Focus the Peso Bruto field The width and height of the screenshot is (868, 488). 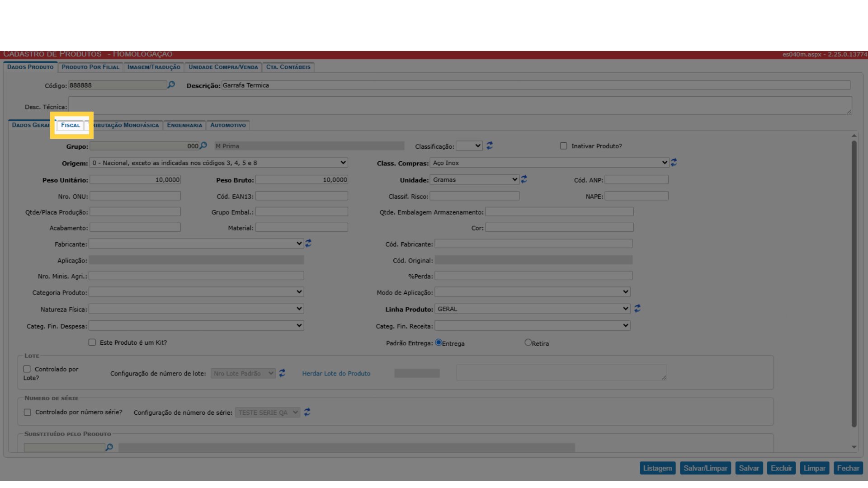[x=302, y=179]
